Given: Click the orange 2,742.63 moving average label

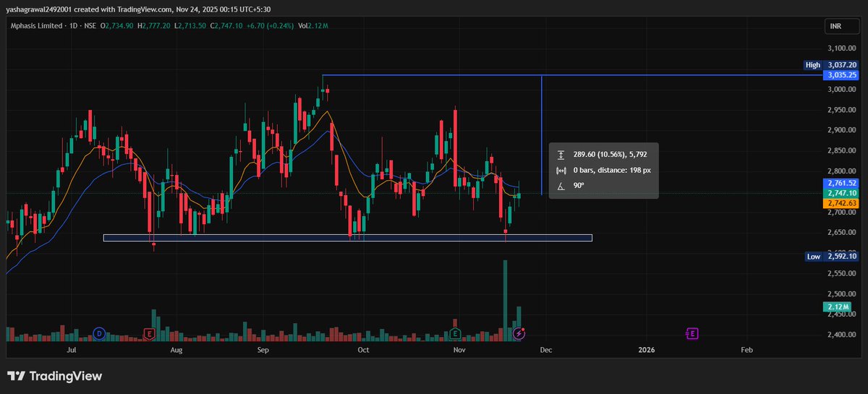Looking at the screenshot, I should tap(842, 204).
